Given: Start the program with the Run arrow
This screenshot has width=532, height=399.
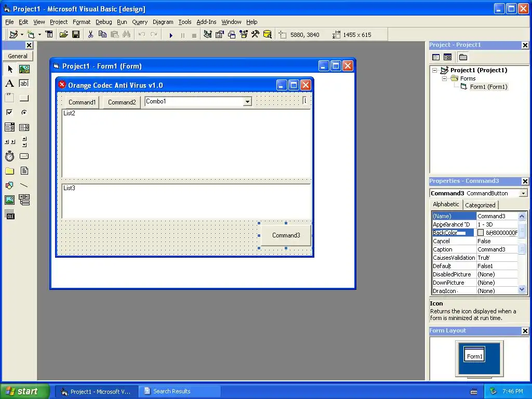Looking at the screenshot, I should click(x=171, y=35).
